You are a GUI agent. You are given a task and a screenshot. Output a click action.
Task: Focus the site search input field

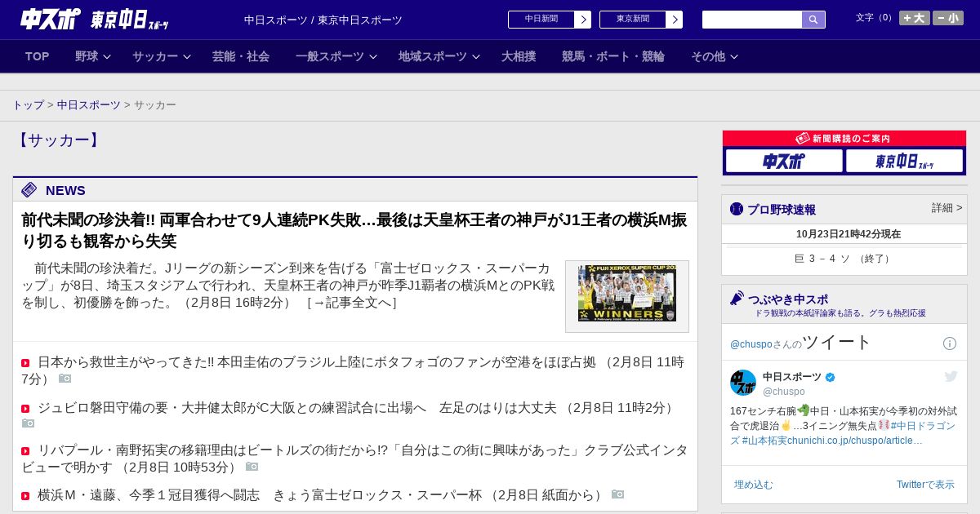(752, 20)
